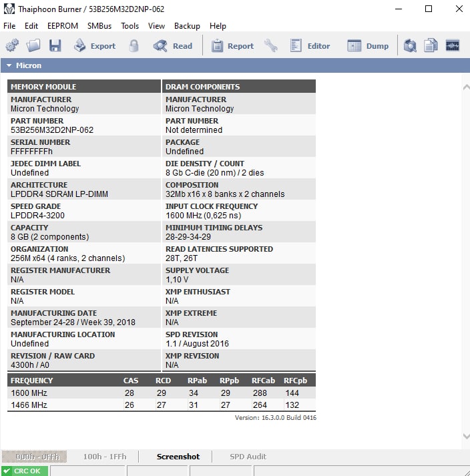The height and width of the screenshot is (476, 470).
Task: Click the scroll up arrow
Action: coord(466,87)
